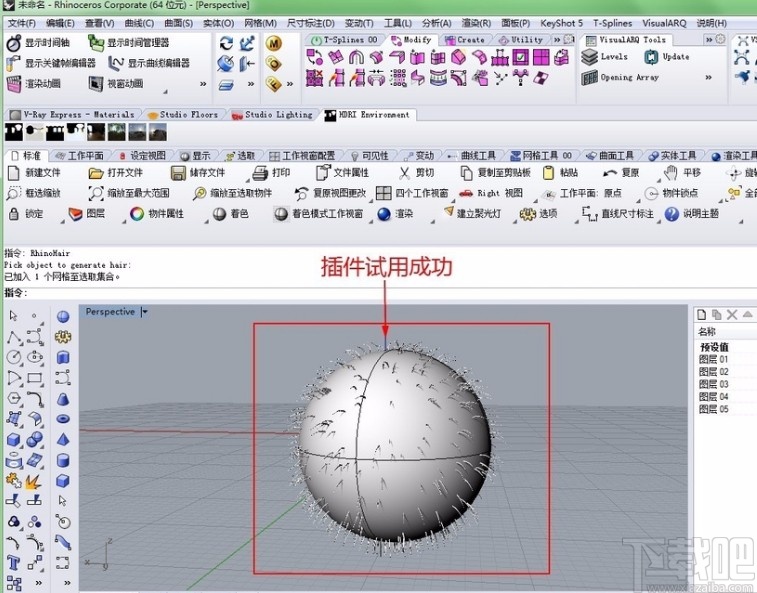Expand T-Splines tab overflow chevron
757x593 pixels.
pos(557,40)
